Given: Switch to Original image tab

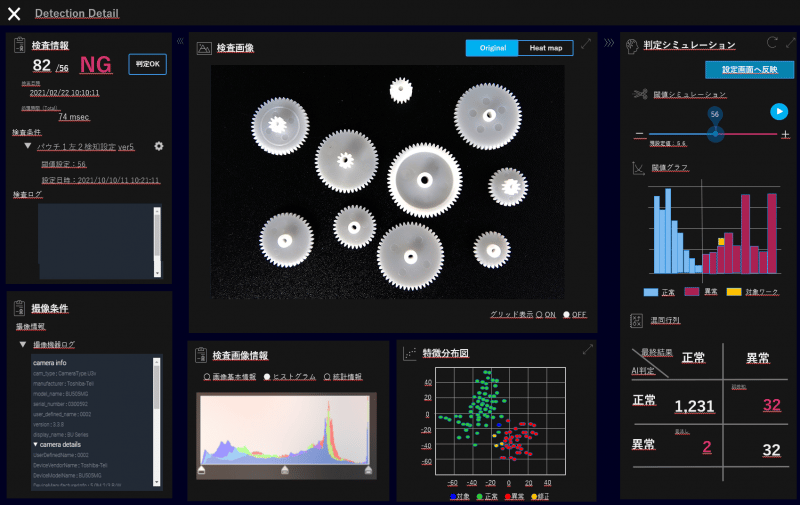Looking at the screenshot, I should tap(492, 48).
